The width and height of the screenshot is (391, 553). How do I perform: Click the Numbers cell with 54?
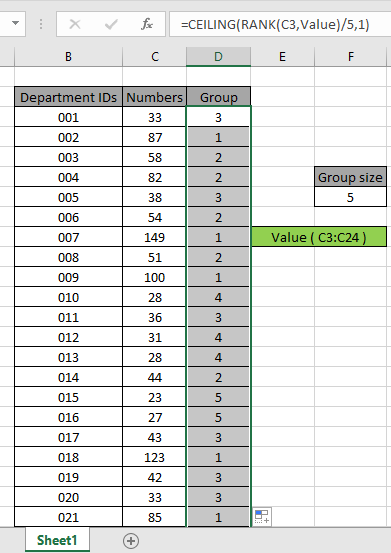click(154, 217)
